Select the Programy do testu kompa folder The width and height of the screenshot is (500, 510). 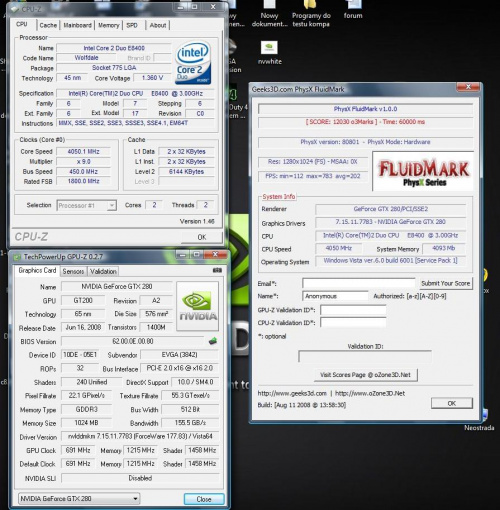point(311,14)
